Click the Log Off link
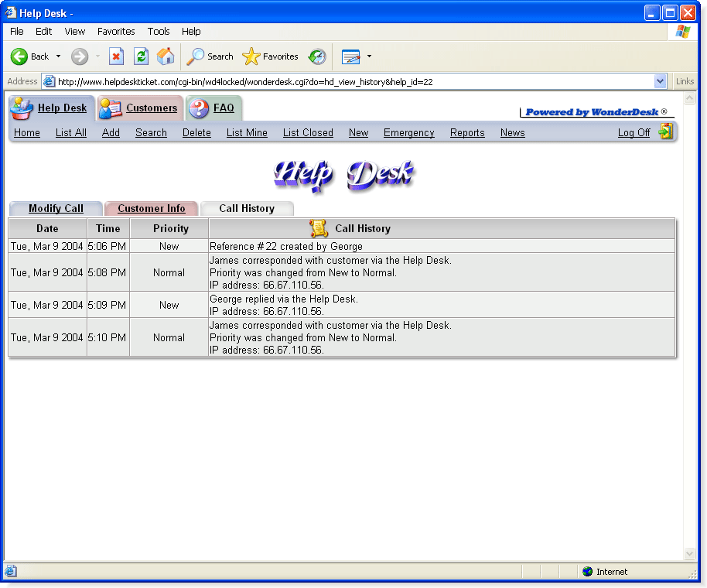Image resolution: width=707 pixels, height=588 pixels. tap(634, 132)
